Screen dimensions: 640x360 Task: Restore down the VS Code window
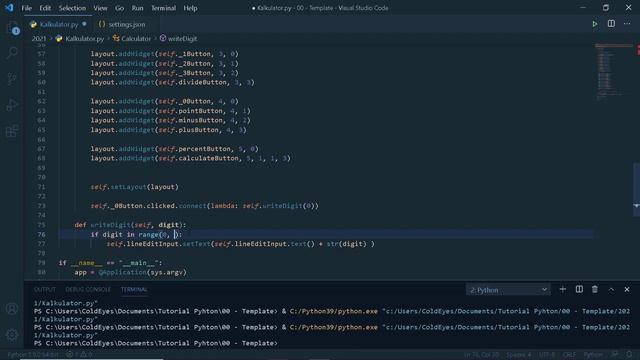point(606,8)
